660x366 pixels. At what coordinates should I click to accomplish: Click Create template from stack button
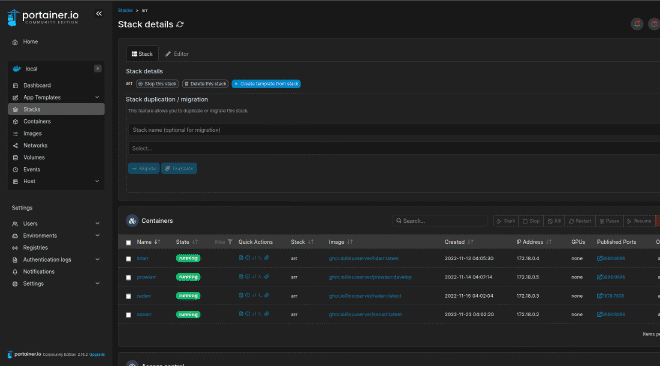click(266, 84)
